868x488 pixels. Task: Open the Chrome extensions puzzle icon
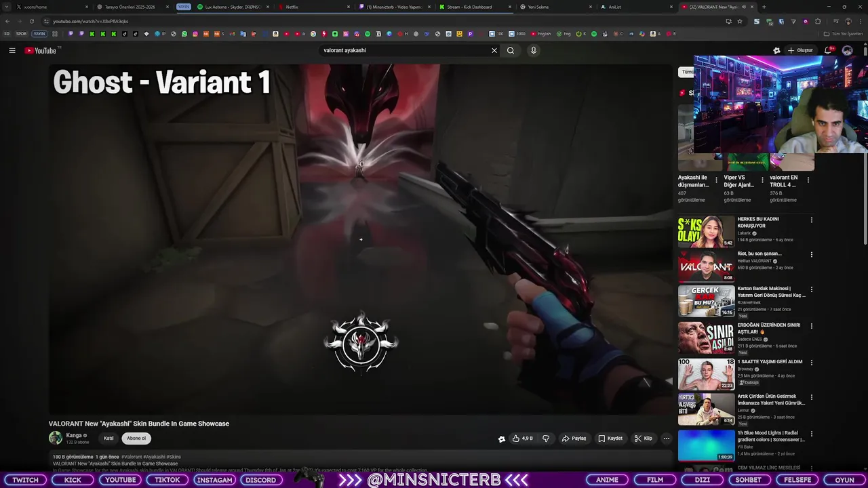click(818, 21)
